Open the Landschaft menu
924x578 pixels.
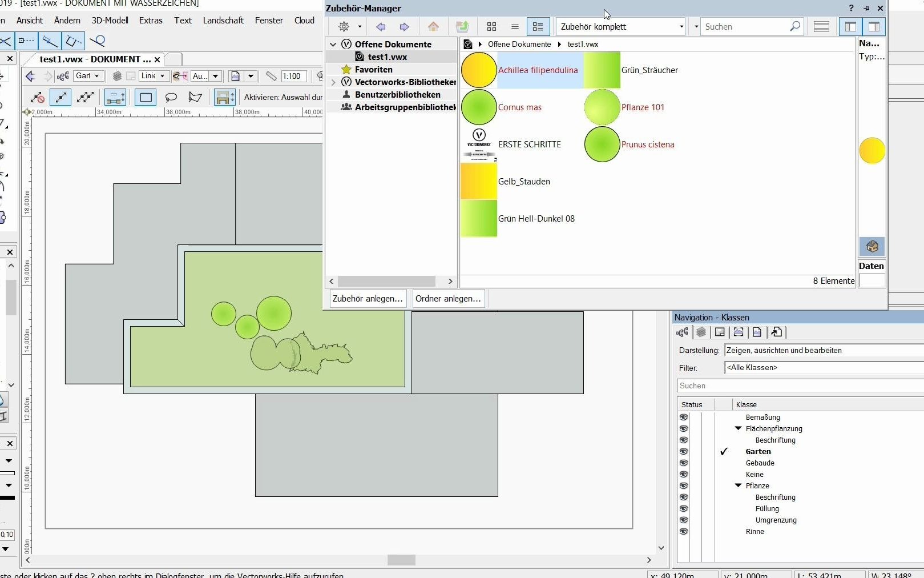[x=223, y=20]
